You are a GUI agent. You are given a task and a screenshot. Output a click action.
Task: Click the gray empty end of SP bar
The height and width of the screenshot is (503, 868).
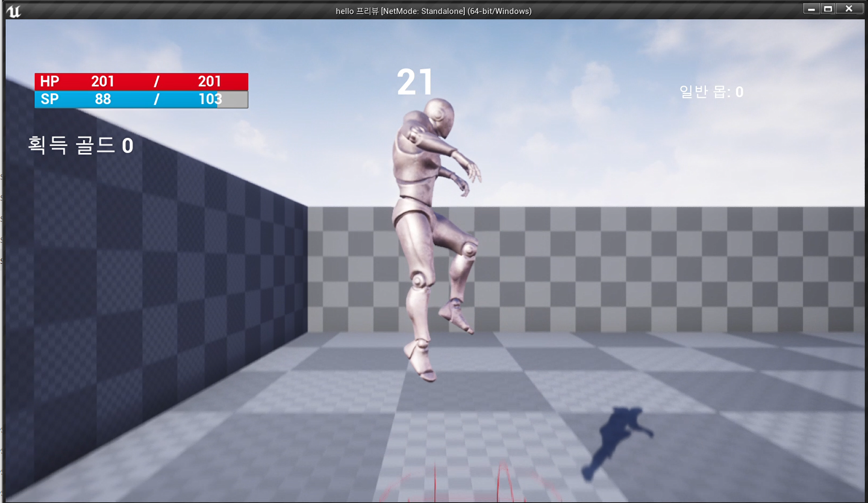(234, 99)
